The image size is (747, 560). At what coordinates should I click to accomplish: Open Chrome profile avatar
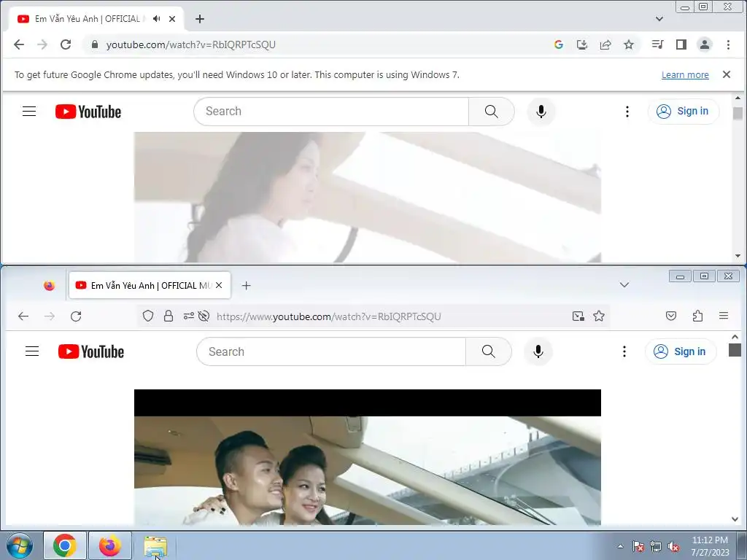pos(705,44)
